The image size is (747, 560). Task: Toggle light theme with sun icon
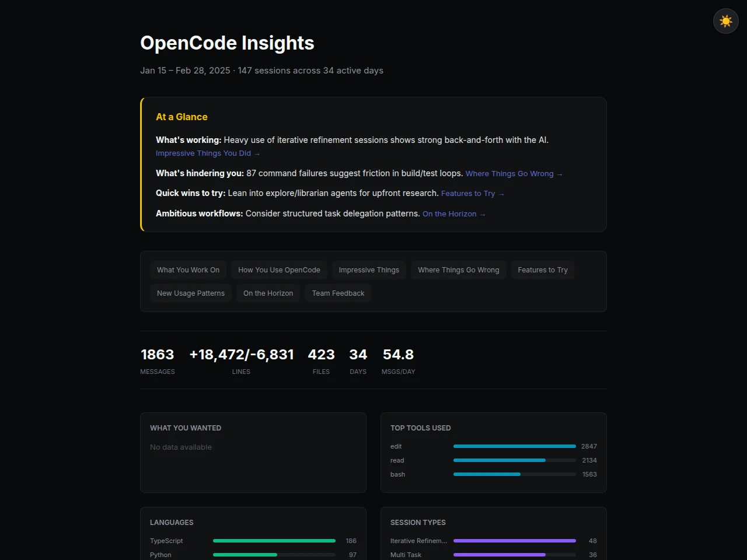click(726, 21)
